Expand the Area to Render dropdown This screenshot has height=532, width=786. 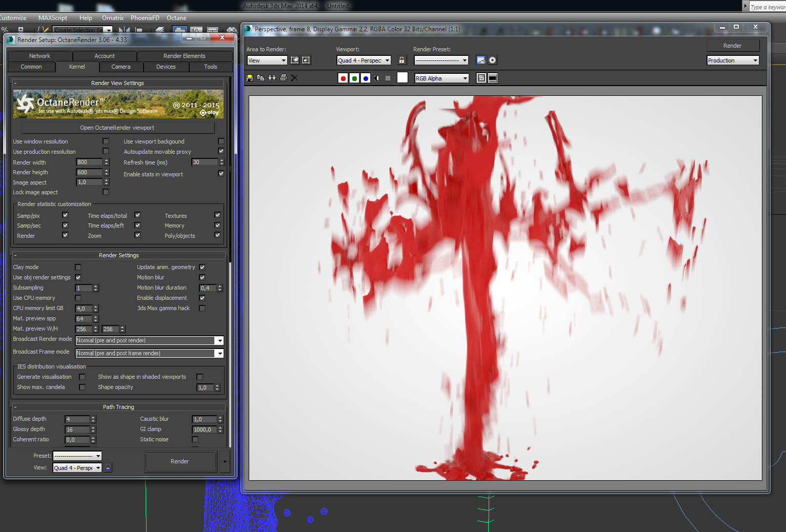(267, 60)
